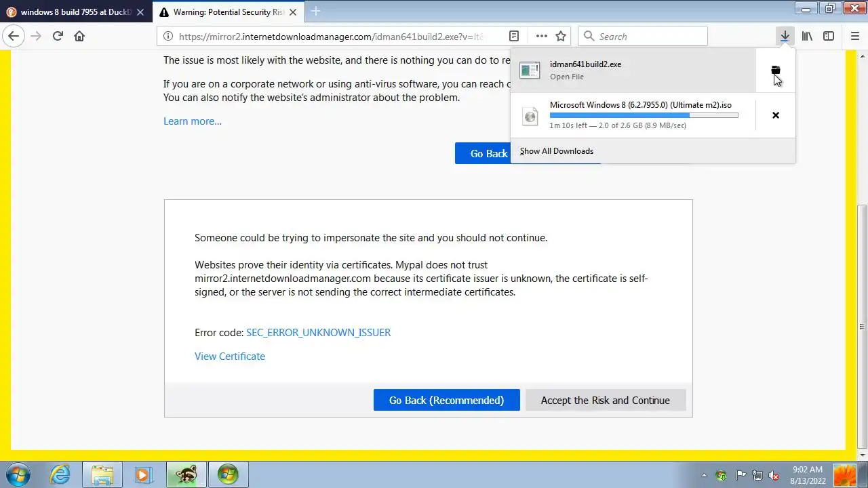The width and height of the screenshot is (868, 488).
Task: Open Action Center flag tray icon
Action: [x=740, y=475]
